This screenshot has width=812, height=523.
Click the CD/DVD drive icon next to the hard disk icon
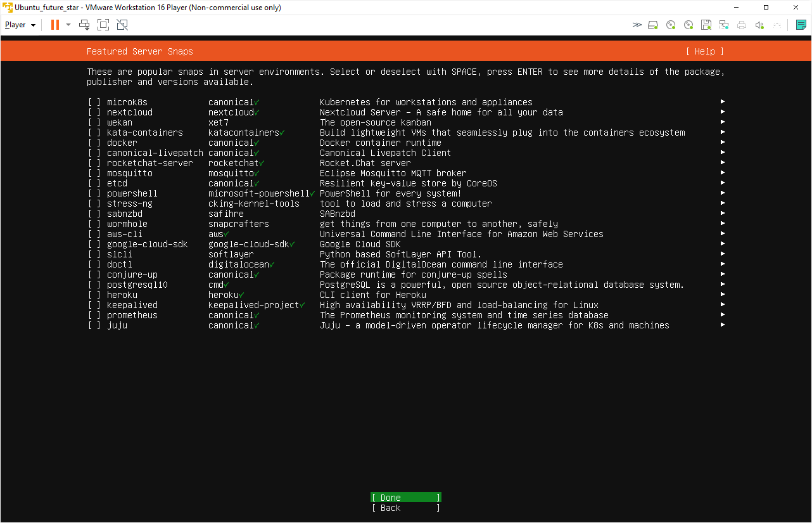point(671,25)
